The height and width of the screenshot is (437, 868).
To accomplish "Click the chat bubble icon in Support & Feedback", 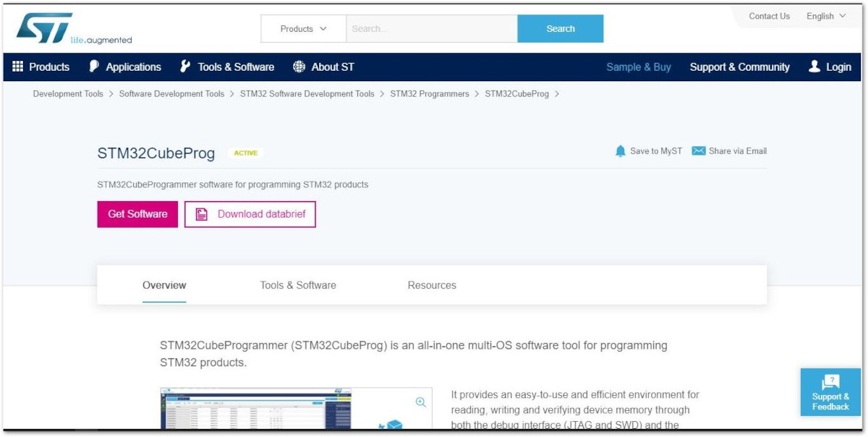I will tap(830, 381).
